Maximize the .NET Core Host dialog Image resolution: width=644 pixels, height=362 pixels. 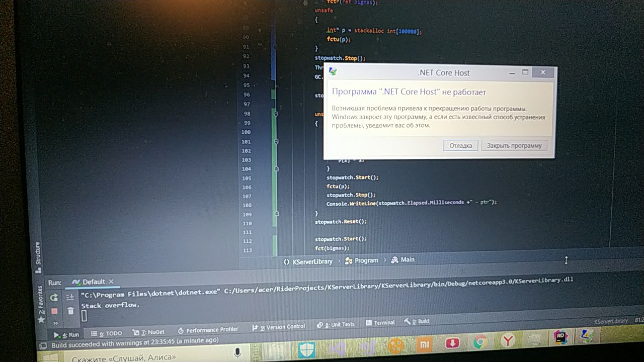(x=525, y=72)
